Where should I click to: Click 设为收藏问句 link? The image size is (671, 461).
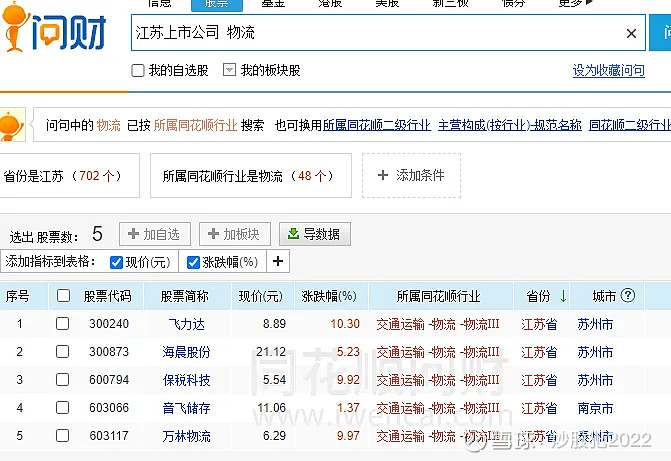point(609,70)
